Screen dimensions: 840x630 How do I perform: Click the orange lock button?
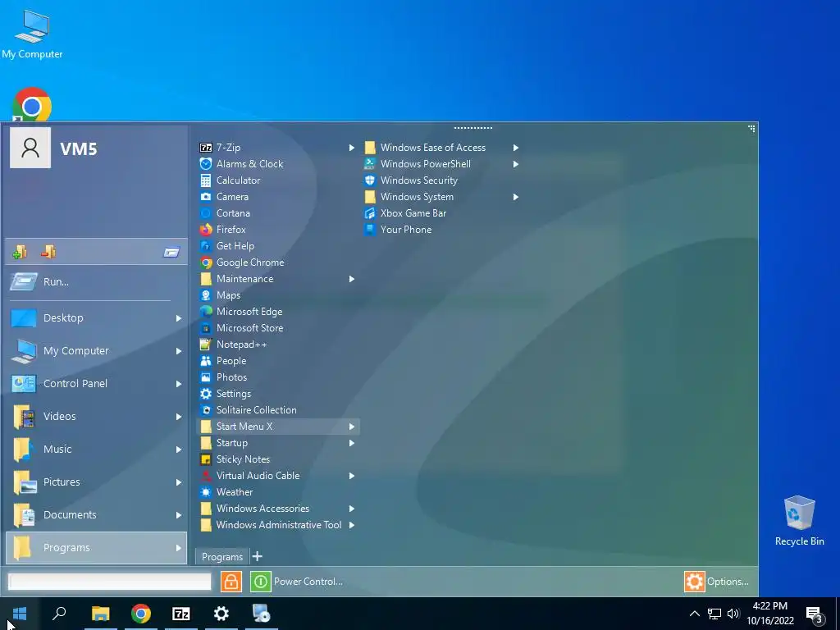(x=231, y=582)
